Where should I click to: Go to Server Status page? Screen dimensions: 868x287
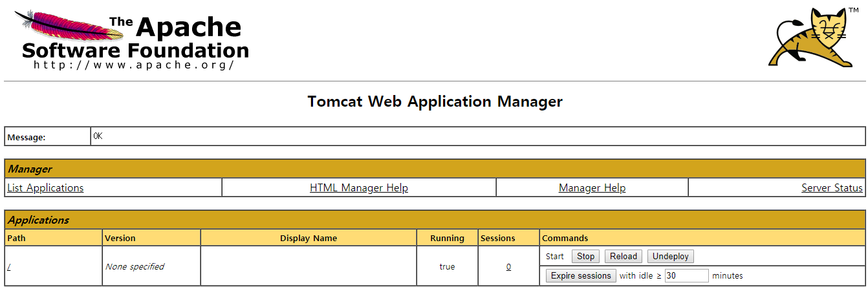[832, 188]
